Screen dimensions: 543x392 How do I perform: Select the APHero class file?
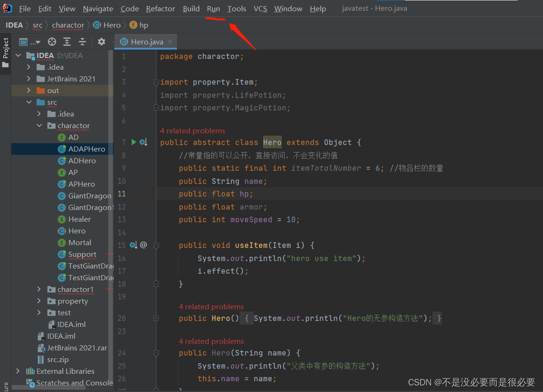coord(76,184)
